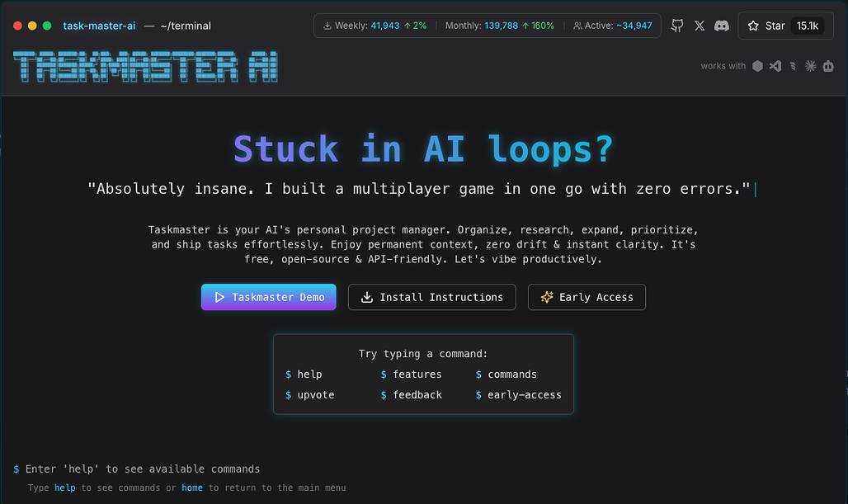Click the users icon beside Active count
Viewport: 848px width, 504px height.
pyautogui.click(x=577, y=26)
